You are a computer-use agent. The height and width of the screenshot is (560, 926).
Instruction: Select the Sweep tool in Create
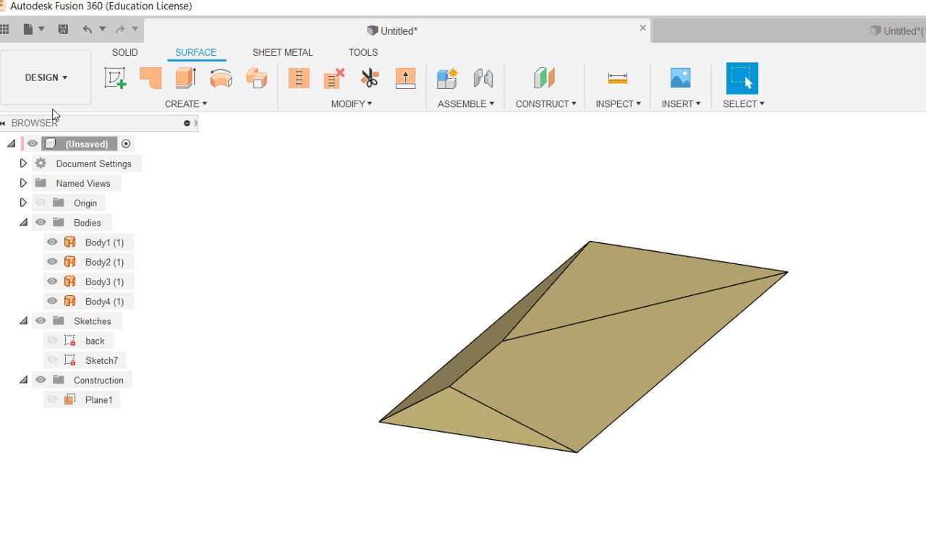(x=257, y=78)
